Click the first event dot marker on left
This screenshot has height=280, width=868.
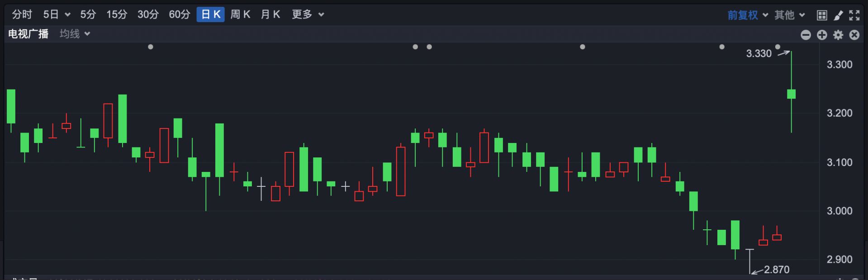click(x=151, y=47)
